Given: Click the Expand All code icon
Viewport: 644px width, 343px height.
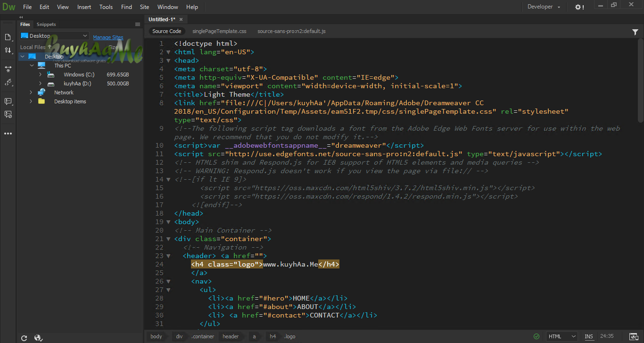Looking at the screenshot, I should 8,69.
